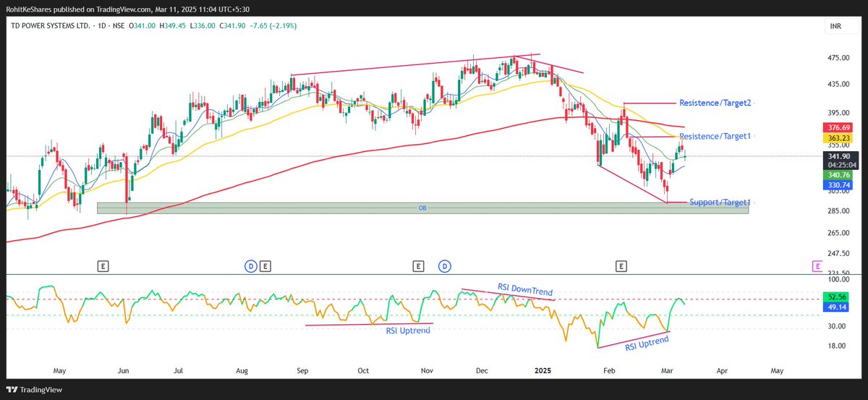The image size is (868, 400).
Task: Select the 340.76 green price label
Action: [838, 175]
